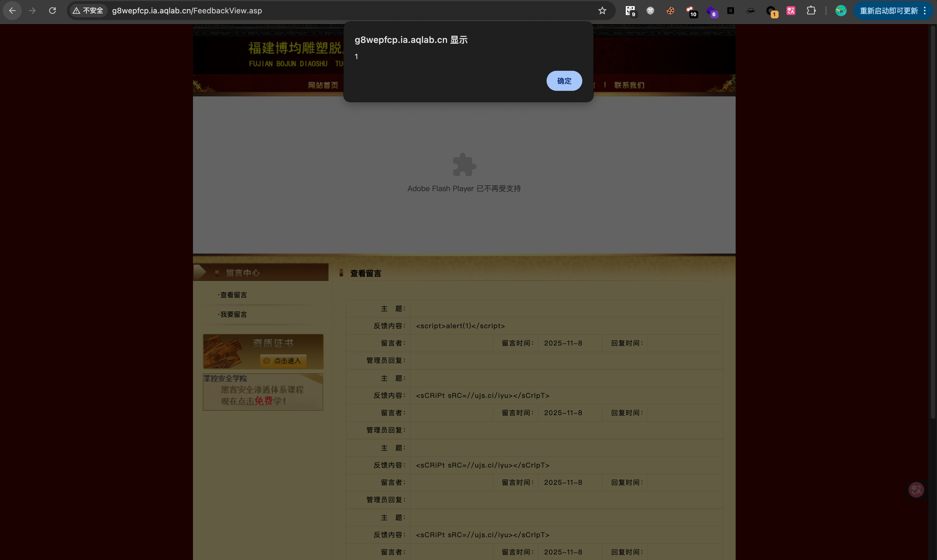This screenshot has height=560, width=937.
Task: Open the cookie editor extension
Action: click(670, 11)
